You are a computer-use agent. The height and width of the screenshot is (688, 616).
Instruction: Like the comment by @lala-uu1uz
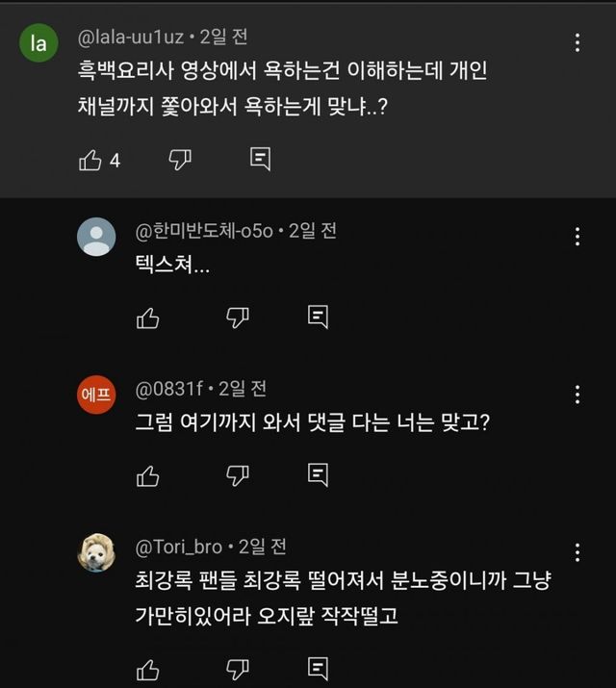(90, 161)
